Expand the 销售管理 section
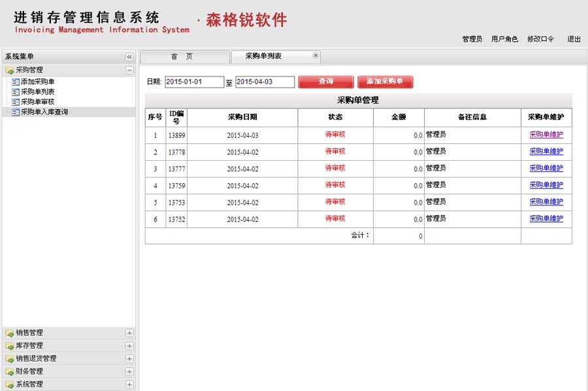The width and height of the screenshot is (588, 391). coord(129,333)
